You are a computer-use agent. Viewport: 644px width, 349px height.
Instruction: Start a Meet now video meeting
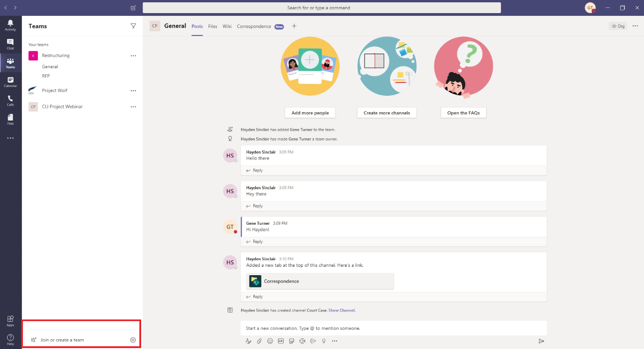pos(302,341)
